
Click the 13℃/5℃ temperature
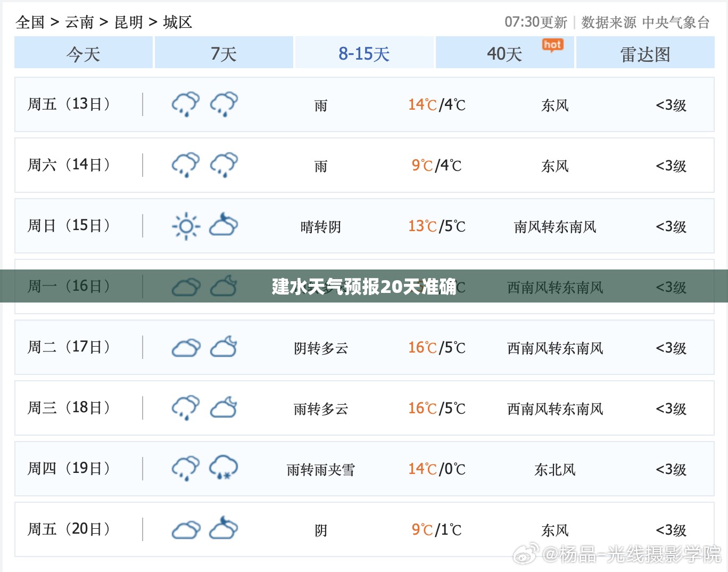(437, 226)
